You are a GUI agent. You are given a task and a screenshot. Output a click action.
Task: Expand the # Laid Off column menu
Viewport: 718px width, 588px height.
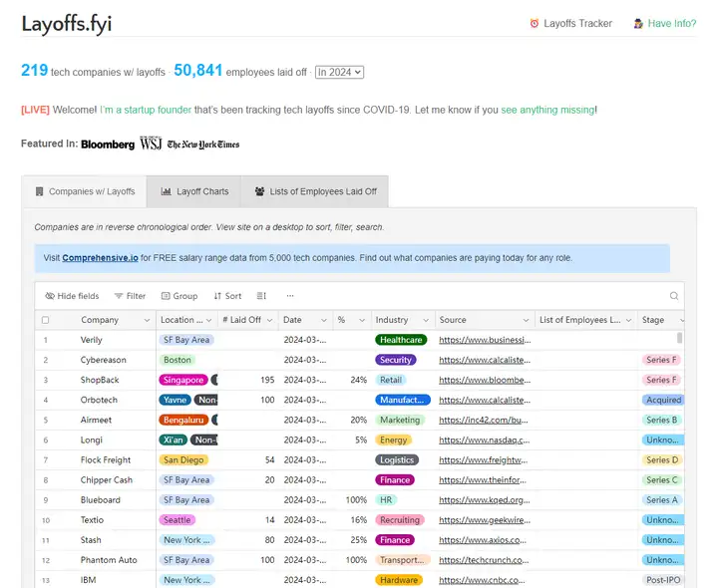[x=269, y=320]
